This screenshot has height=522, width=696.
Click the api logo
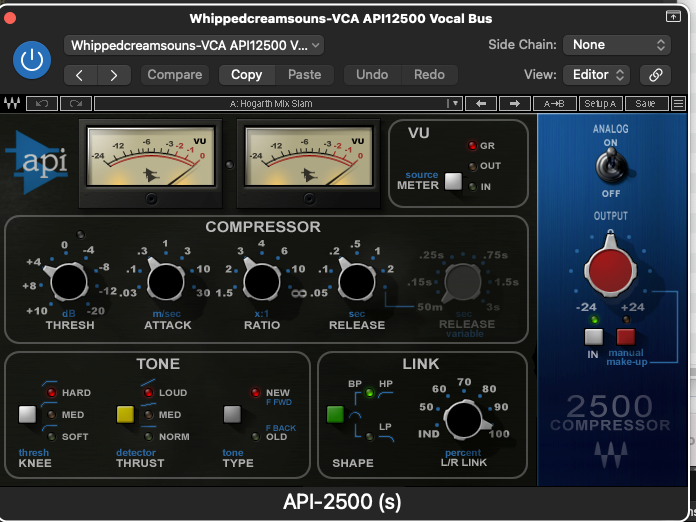[36, 162]
